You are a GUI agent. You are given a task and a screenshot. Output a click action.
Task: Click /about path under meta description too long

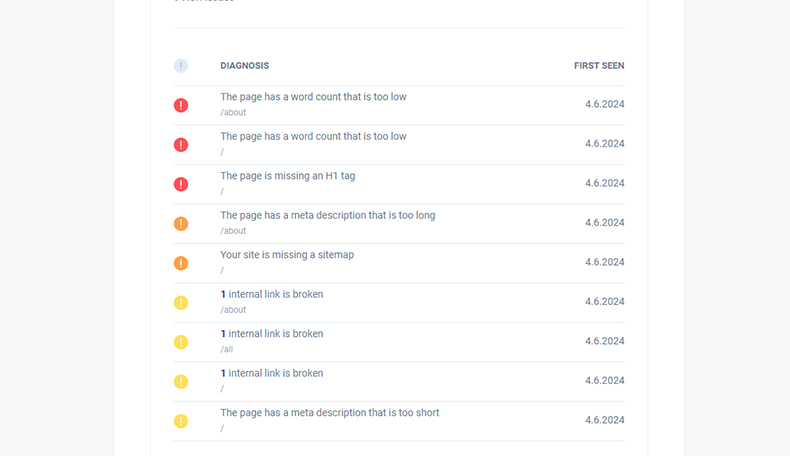tap(233, 231)
